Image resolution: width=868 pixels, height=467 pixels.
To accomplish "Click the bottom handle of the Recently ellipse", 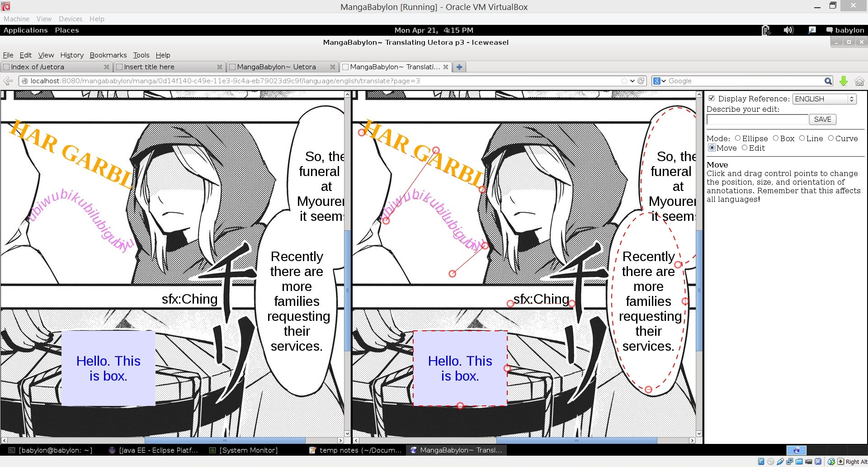I will pos(648,389).
